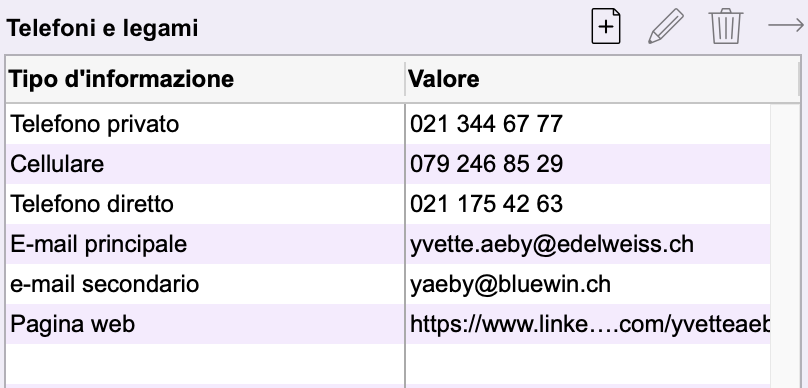Click yvette.aeby@edelweiss.ch email value
The height and width of the screenshot is (388, 808).
552,244
